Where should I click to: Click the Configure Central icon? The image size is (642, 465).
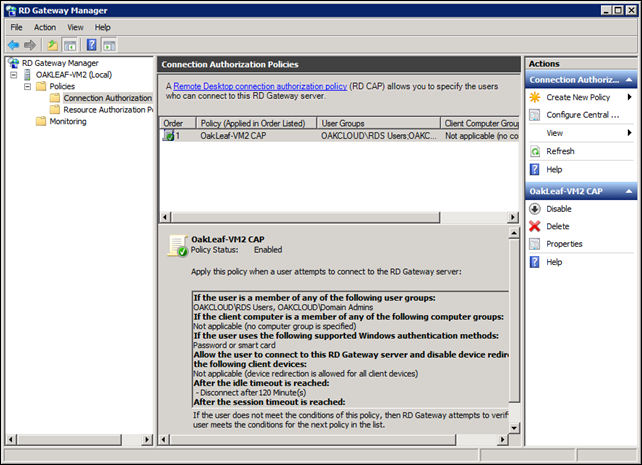(x=534, y=115)
